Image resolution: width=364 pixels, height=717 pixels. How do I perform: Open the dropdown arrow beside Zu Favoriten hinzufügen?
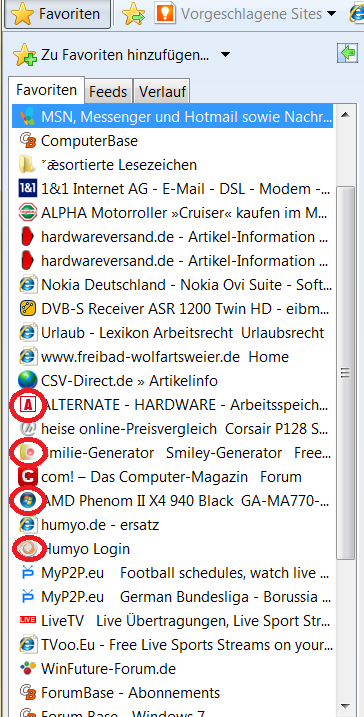pyautogui.click(x=225, y=55)
